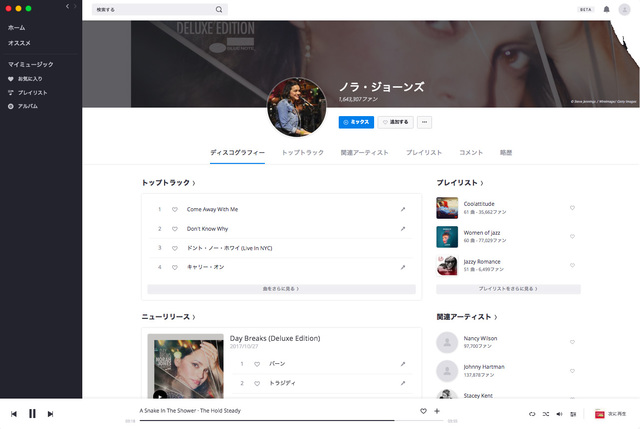Screen dimensions: 640x429
Task: Open プレイリスト in the sidebar
Action: (x=27, y=93)
